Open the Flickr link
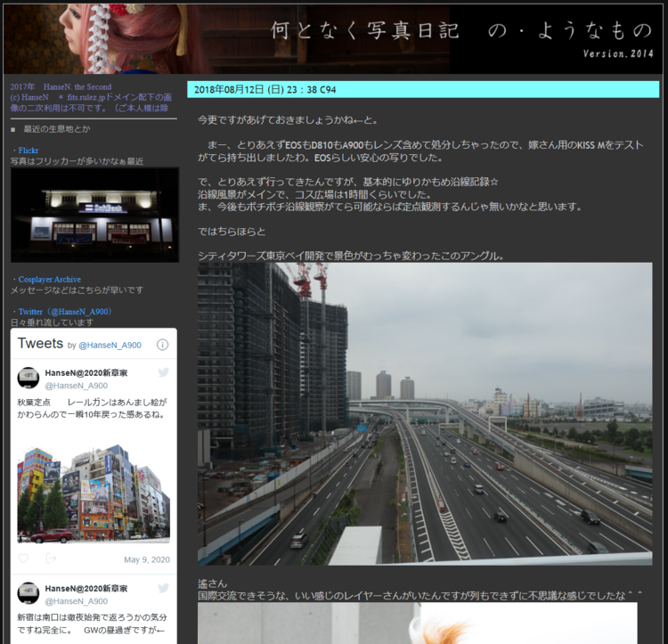668x644 pixels. (x=29, y=151)
